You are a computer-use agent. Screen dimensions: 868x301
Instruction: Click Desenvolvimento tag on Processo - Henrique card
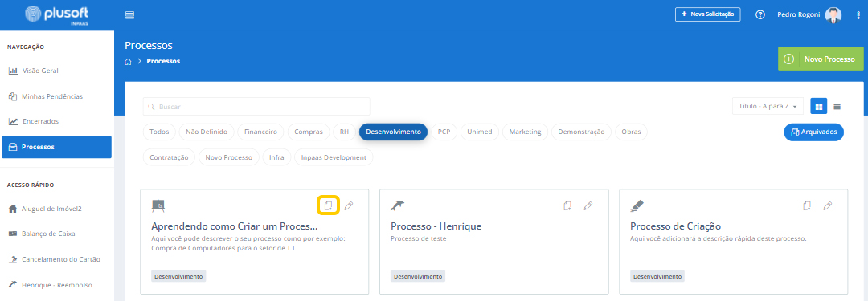(x=418, y=276)
